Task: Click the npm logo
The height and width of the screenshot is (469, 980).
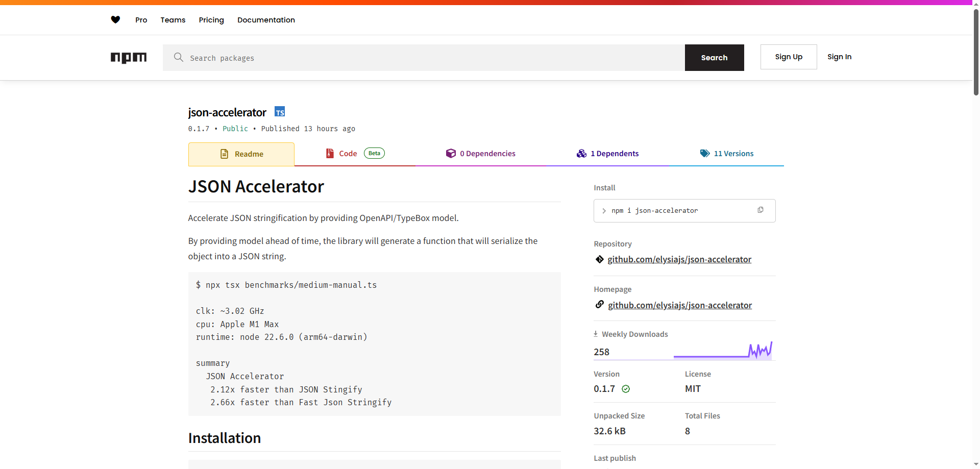Action: [x=129, y=58]
